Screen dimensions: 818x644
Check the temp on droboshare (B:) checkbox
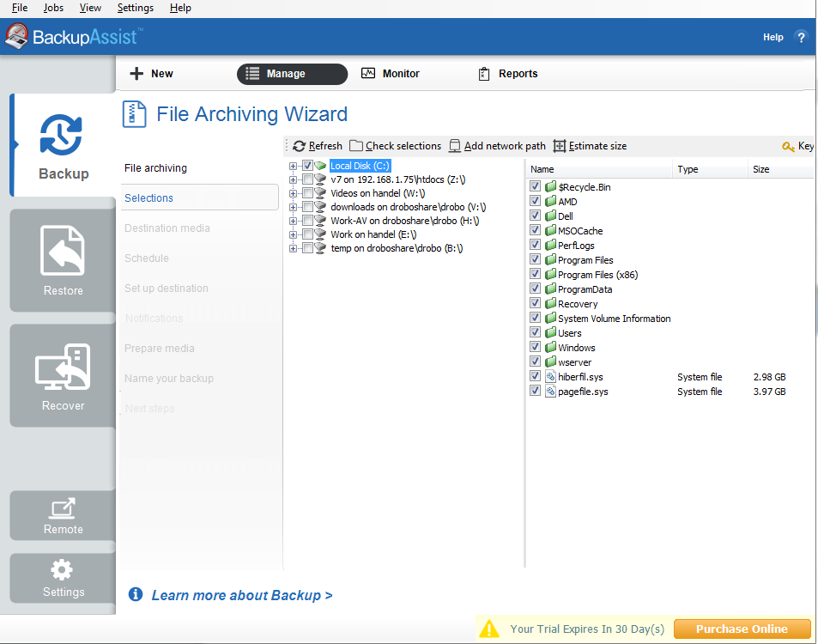coord(308,248)
